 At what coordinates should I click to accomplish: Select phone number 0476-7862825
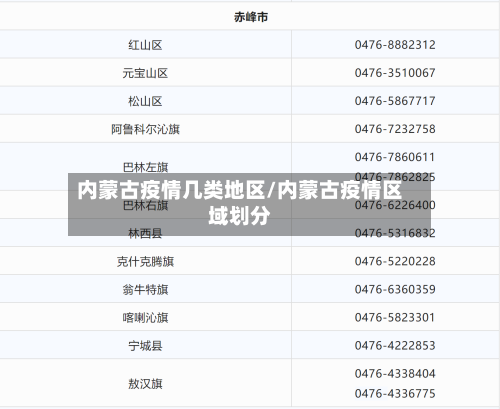pos(395,177)
